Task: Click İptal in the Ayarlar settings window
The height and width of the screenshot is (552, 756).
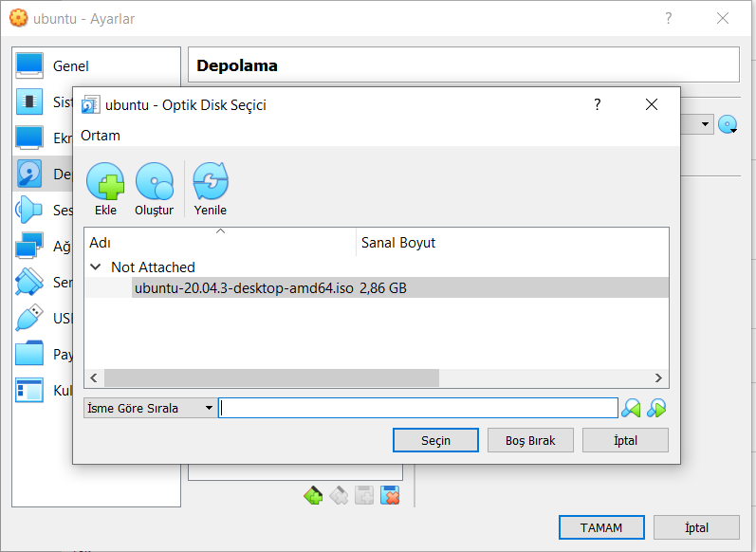Action: click(696, 527)
